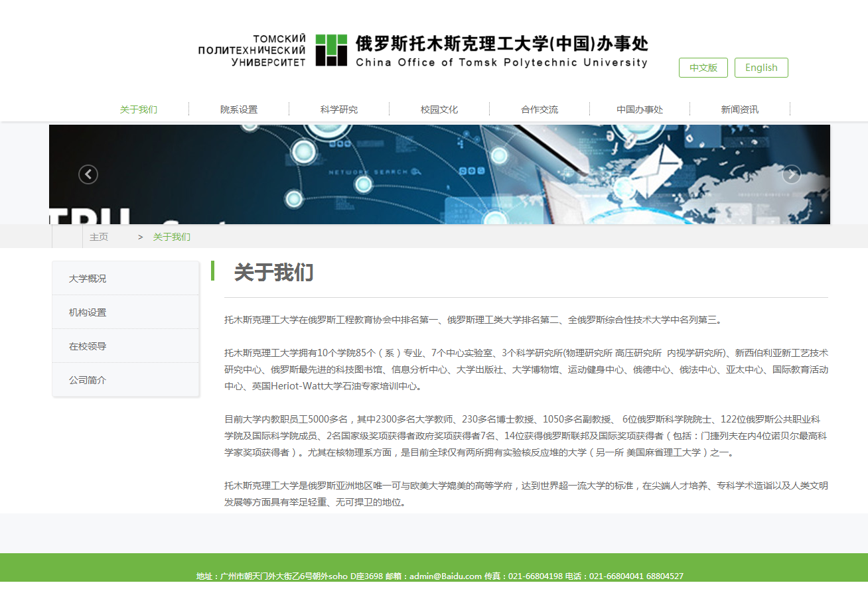This screenshot has width=868, height=595.
Task: Open the 院系设置 navigation menu
Action: coord(239,109)
